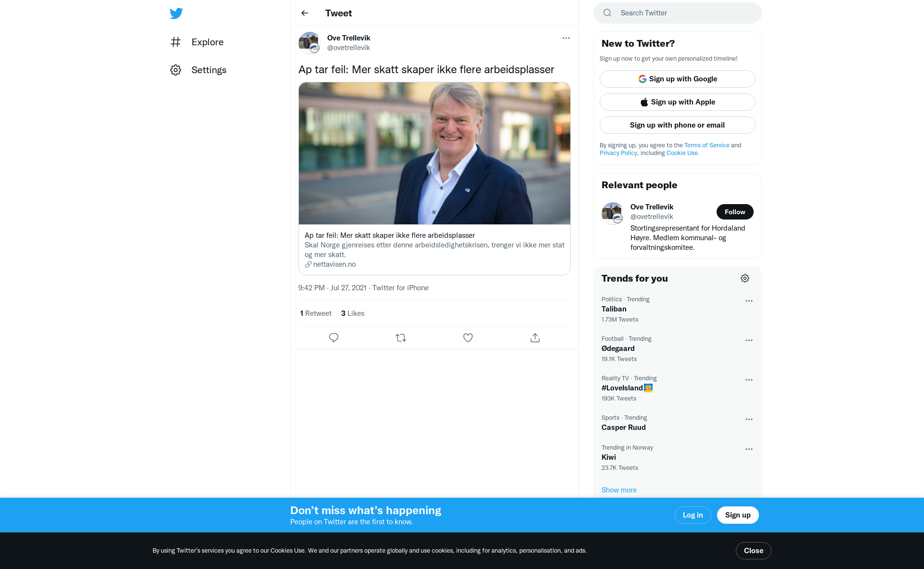
Task: Click Sign up with Google
Action: [677, 79]
